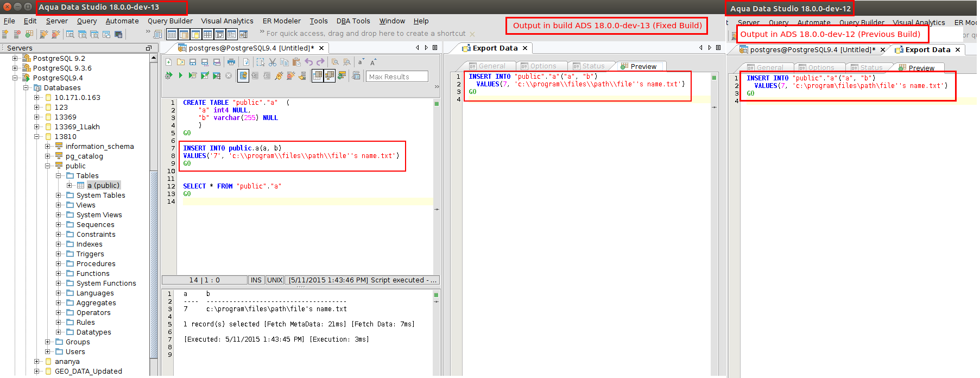
Task: Close the Export Data tab in dev-13 window
Action: (x=525, y=48)
